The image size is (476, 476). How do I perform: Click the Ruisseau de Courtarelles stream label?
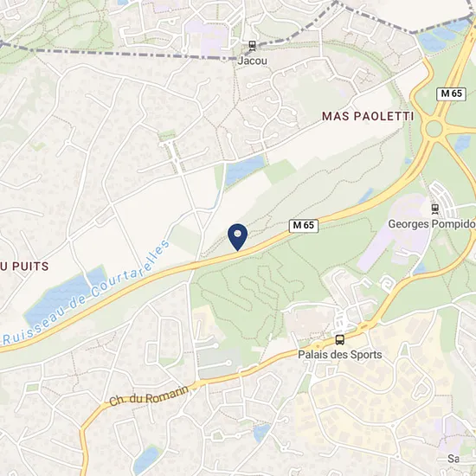pyautogui.click(x=87, y=293)
